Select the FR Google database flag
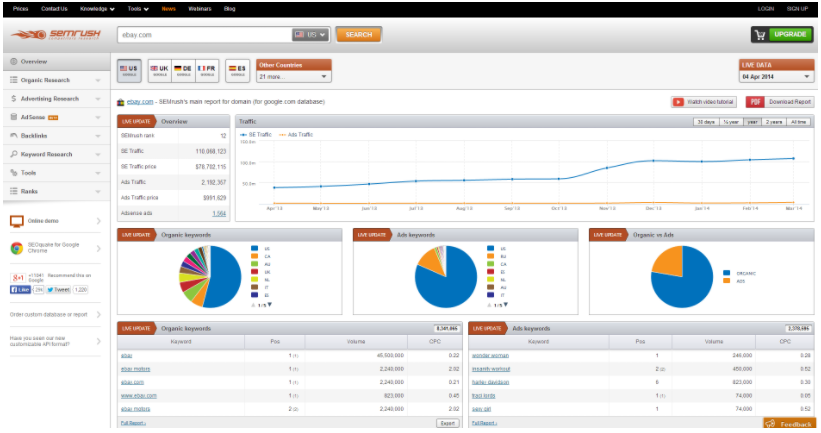 [207, 71]
